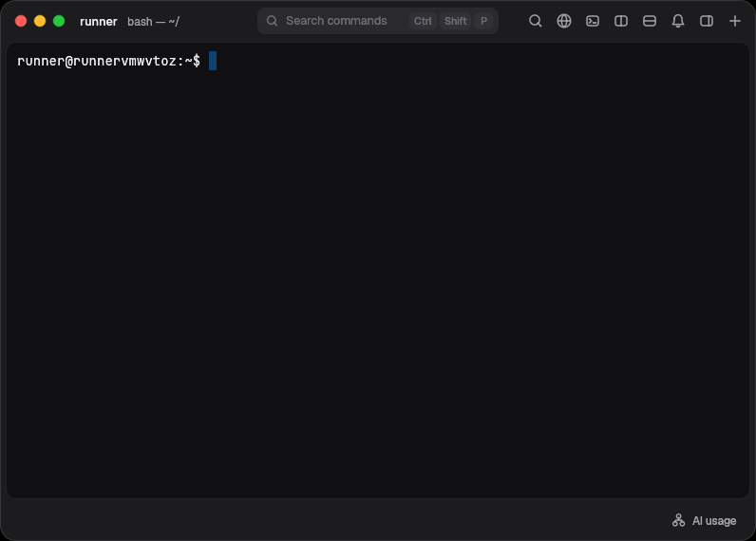Open the terminal prompt icon in toolbar
756x541 pixels.
[593, 21]
